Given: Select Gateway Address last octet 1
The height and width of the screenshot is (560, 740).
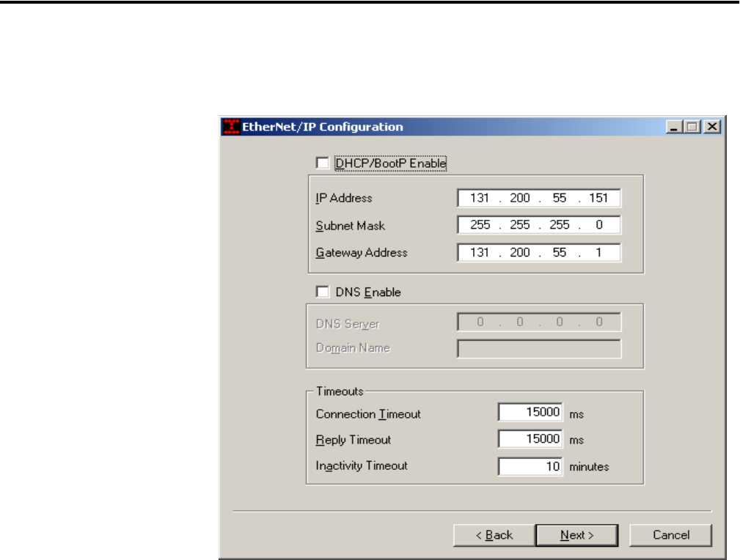Looking at the screenshot, I should 598,252.
